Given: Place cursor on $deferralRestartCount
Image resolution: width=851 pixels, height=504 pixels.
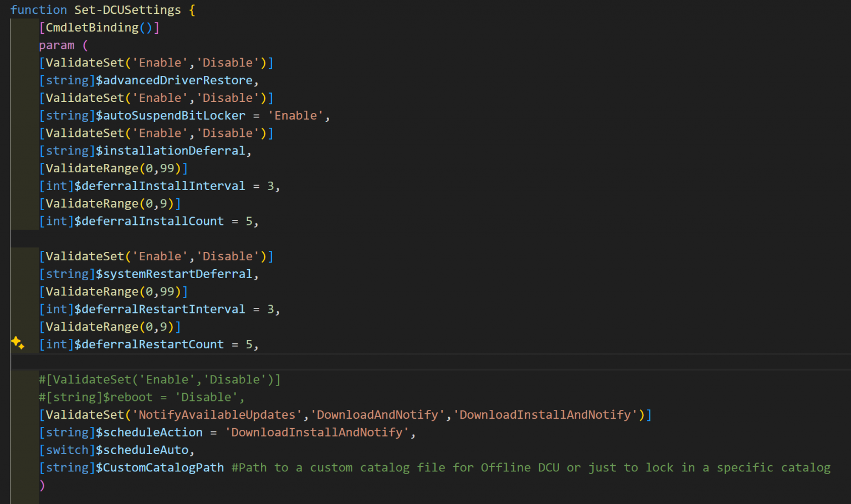Looking at the screenshot, I should point(149,344).
